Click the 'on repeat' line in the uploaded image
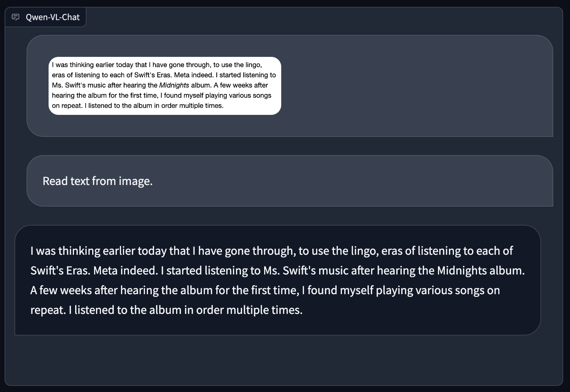The image size is (570, 392). [138, 106]
